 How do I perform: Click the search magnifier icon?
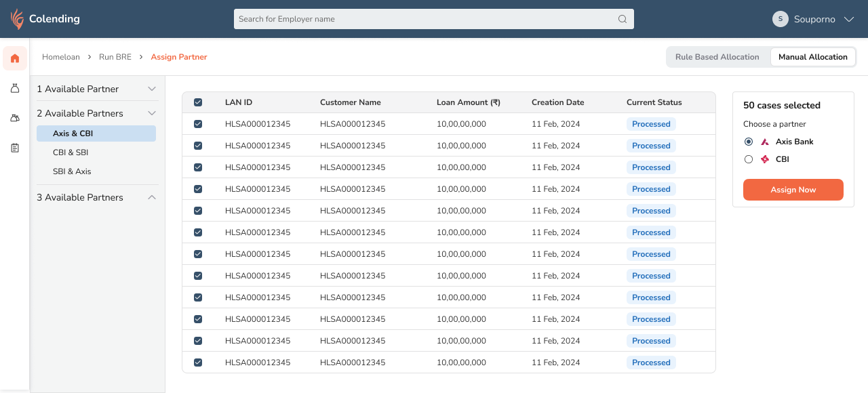coord(623,19)
